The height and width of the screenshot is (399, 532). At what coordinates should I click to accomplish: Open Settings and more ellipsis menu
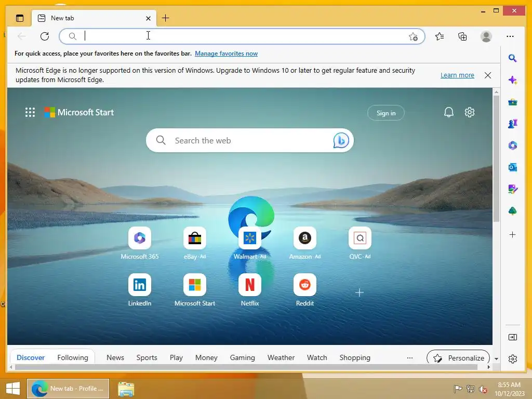pyautogui.click(x=510, y=36)
